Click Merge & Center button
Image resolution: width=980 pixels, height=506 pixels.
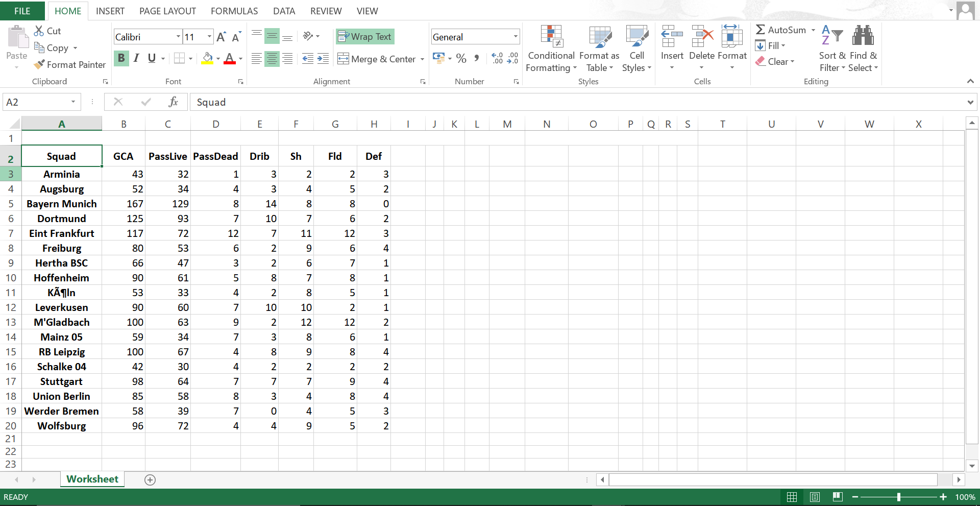click(x=377, y=59)
